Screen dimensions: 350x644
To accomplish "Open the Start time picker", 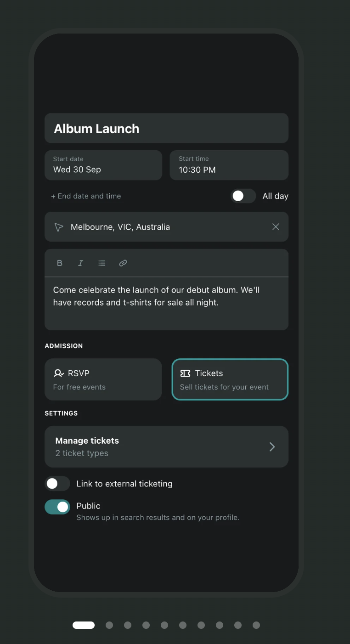I will pyautogui.click(x=229, y=165).
